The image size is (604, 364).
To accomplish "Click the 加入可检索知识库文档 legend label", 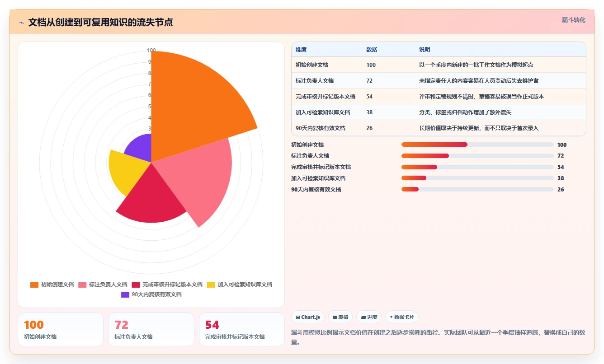I will 245,285.
